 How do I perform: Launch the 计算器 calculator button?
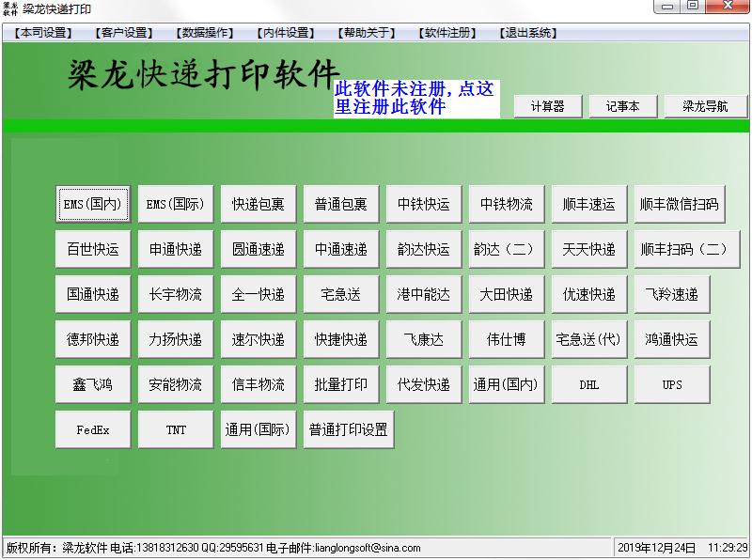[548, 106]
